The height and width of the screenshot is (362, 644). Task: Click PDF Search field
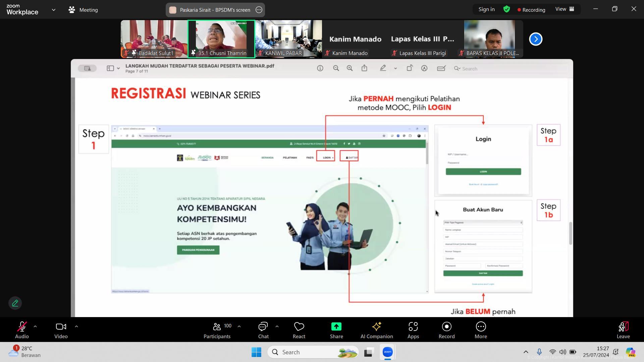(510, 69)
